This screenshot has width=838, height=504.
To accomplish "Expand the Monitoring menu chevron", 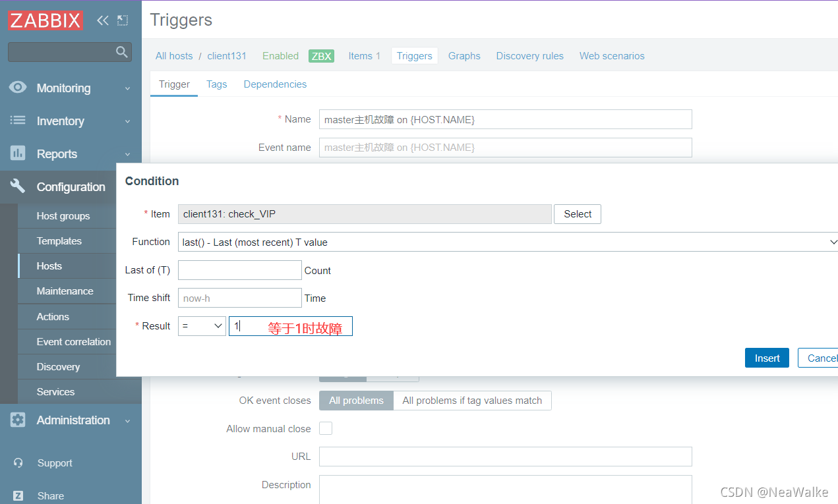I will 128,88.
